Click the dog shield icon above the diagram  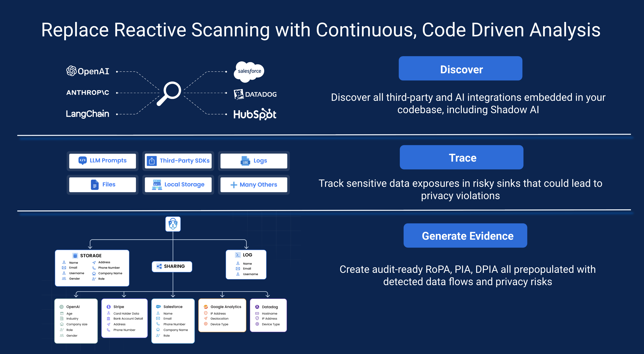[x=173, y=224]
